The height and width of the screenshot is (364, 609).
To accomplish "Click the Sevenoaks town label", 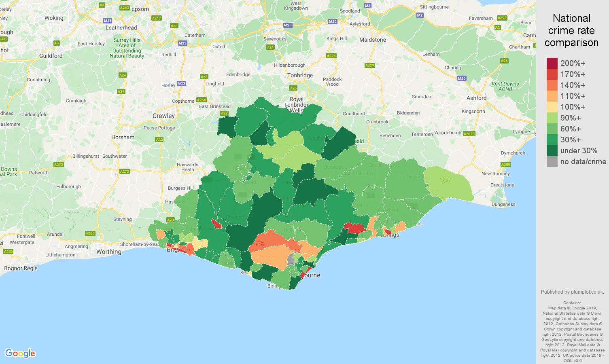I will point(275,39).
